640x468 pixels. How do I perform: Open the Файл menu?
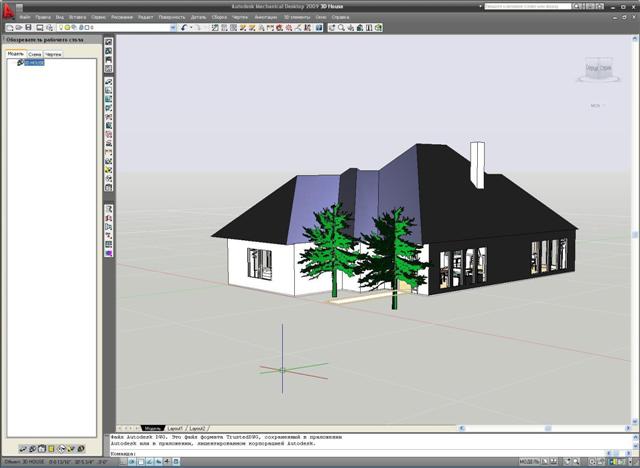point(25,17)
